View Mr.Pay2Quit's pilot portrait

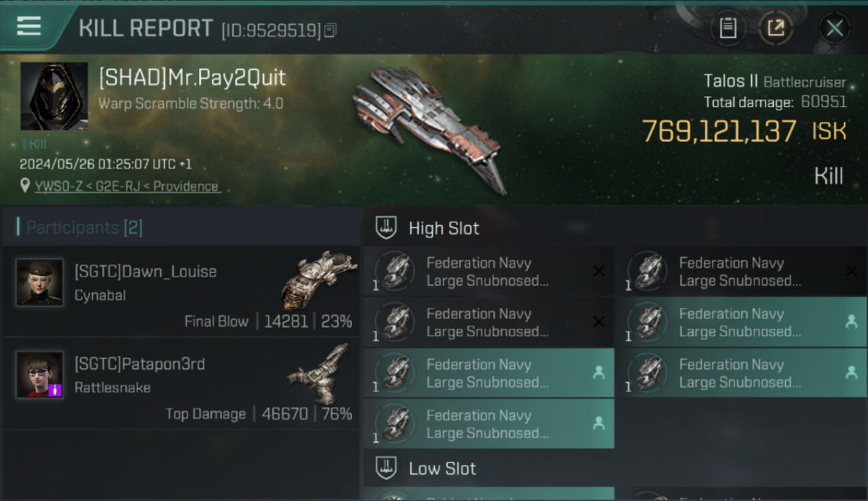point(54,96)
